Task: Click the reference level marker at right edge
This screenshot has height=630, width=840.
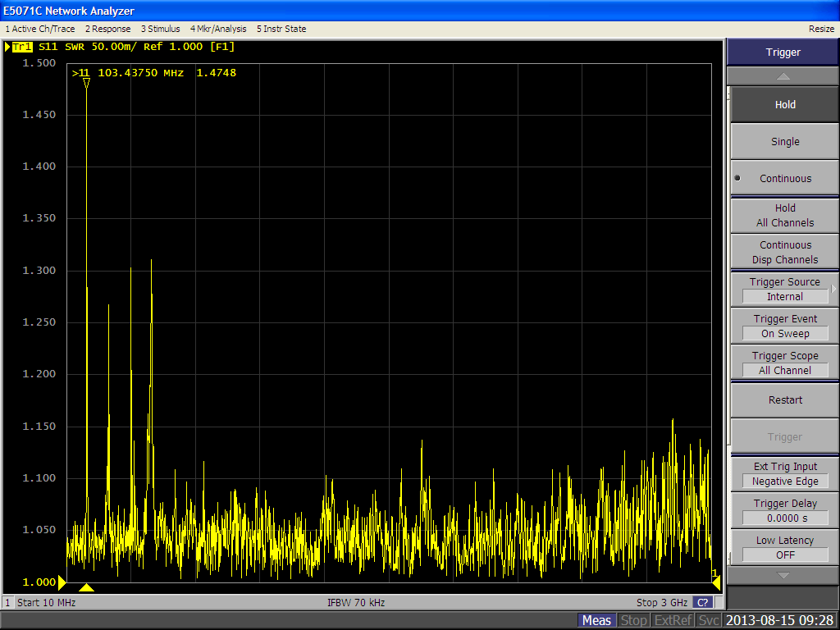Action: pyautogui.click(x=715, y=582)
